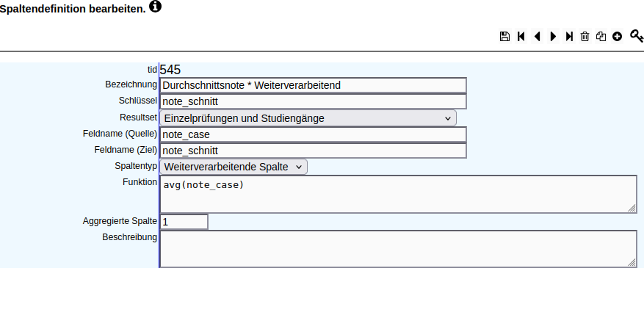Click the key icon in toolbar
This screenshot has width=644, height=318.
point(636,36)
